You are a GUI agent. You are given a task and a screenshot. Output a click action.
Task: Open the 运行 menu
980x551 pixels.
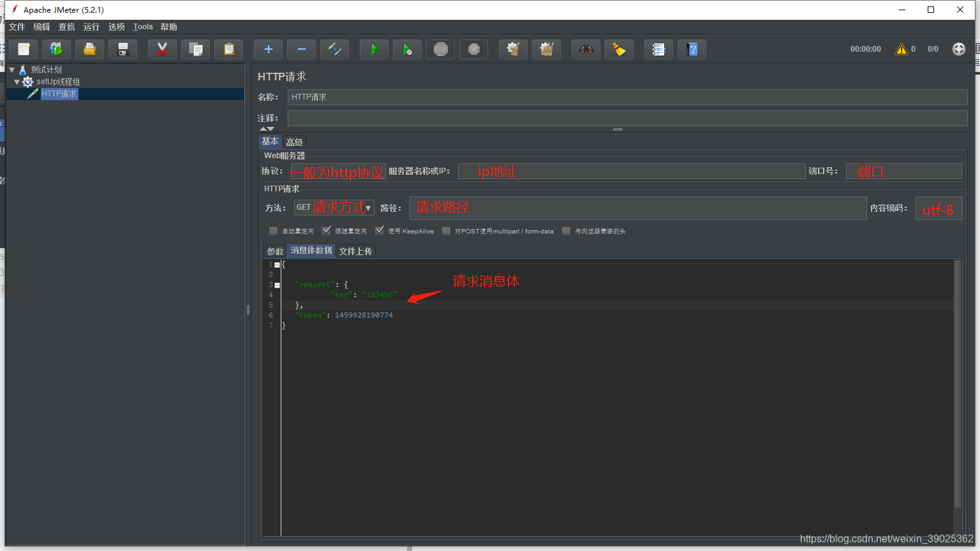coord(91,27)
